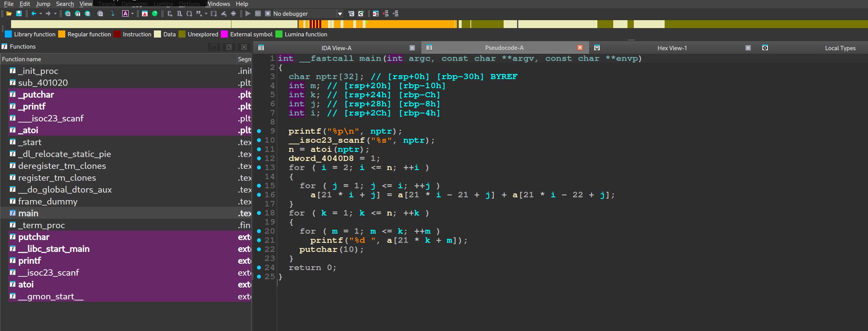Open the 'No debugger' selection combo box
Screen dimensions: 868x331
(307, 13)
